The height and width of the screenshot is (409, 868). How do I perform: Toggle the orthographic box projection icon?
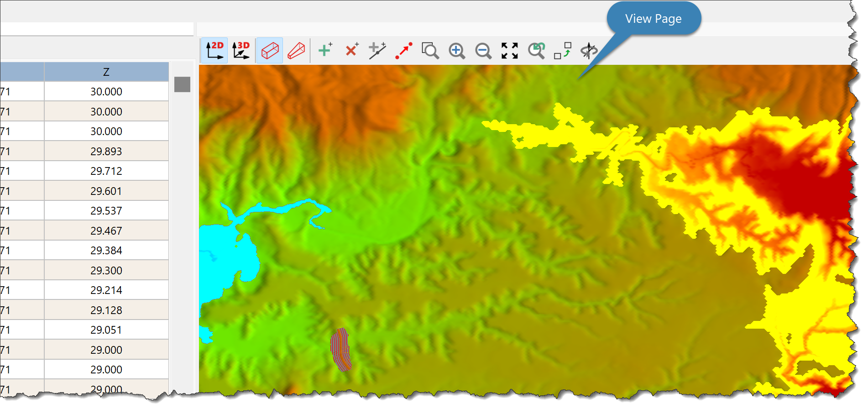[x=270, y=50]
